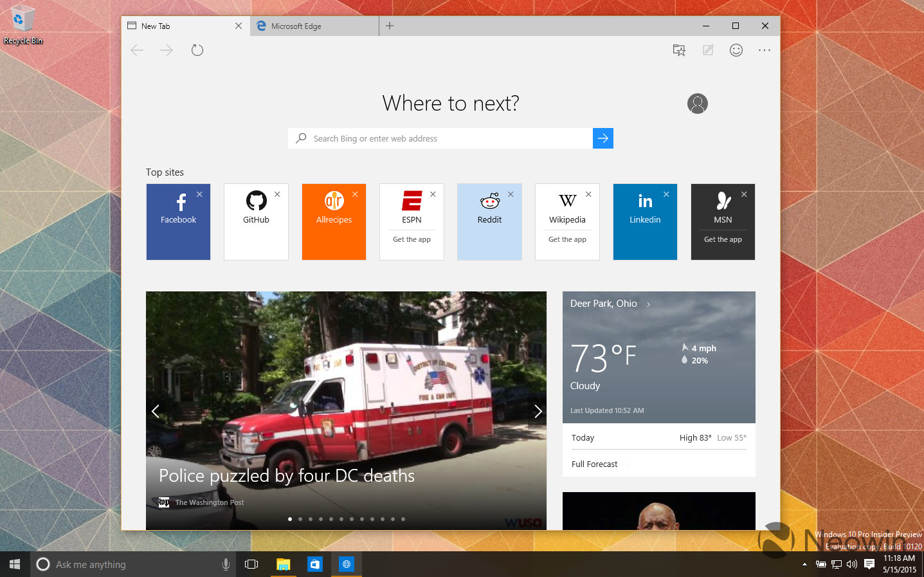The width and height of the screenshot is (924, 577).
Task: Remove Wikipedia tile with its X
Action: pos(588,194)
